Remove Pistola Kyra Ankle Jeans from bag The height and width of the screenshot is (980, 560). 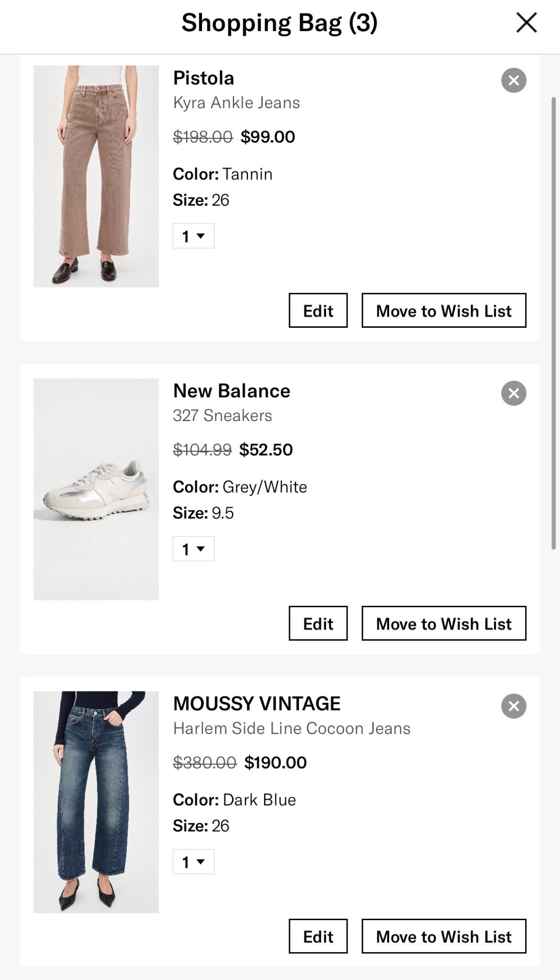(514, 80)
